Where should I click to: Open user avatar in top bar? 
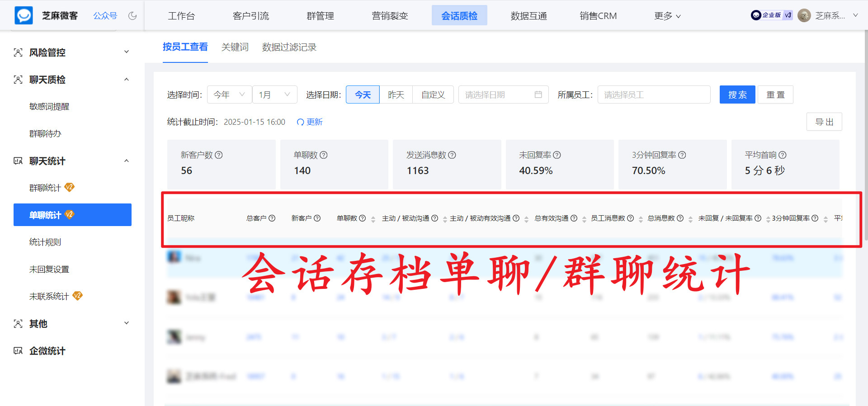(804, 15)
